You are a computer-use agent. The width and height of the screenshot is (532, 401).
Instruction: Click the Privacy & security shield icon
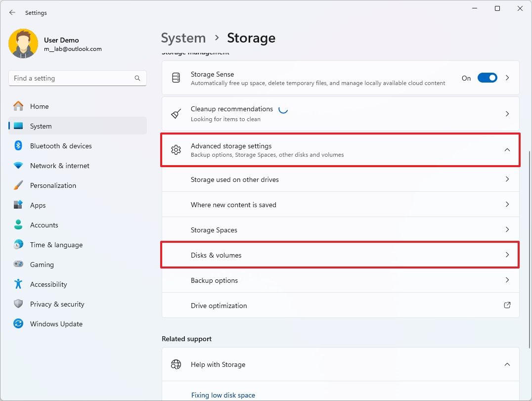pos(18,304)
